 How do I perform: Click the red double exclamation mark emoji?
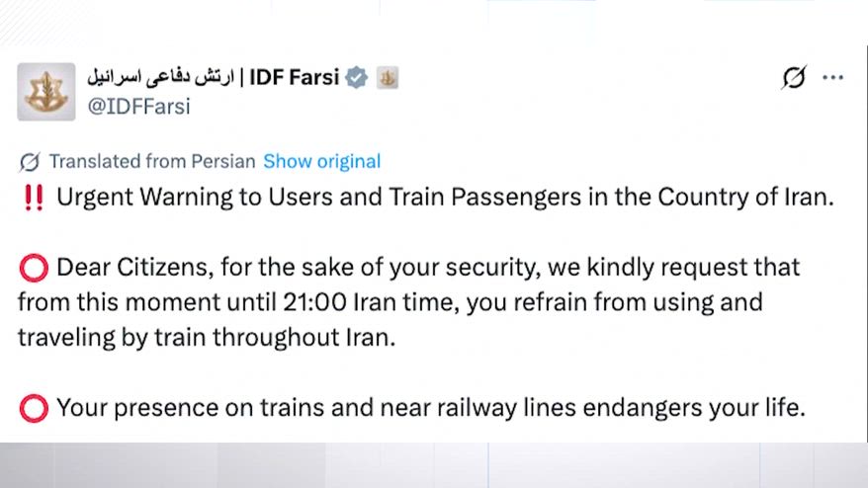33,197
